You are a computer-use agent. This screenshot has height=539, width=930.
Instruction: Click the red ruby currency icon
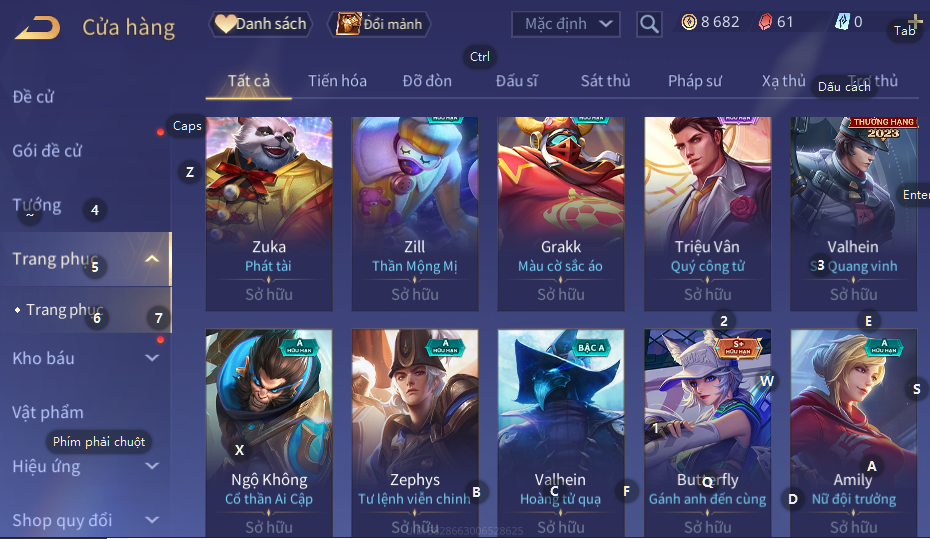766,23
